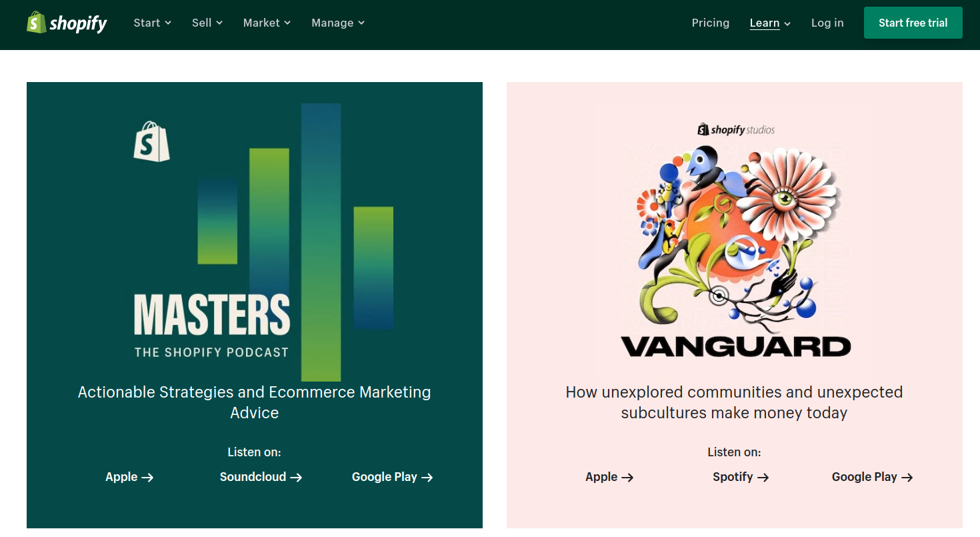Go to the Pricing page

coord(711,23)
